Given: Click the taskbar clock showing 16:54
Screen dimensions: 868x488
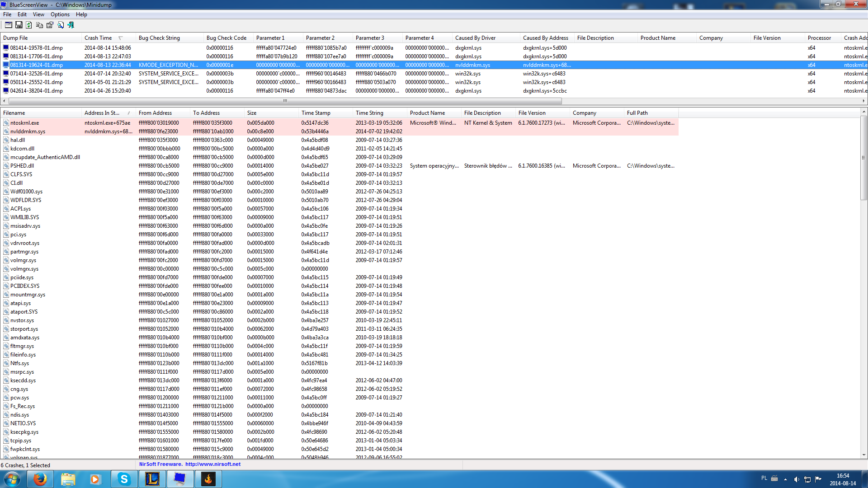Looking at the screenshot, I should 843,479.
